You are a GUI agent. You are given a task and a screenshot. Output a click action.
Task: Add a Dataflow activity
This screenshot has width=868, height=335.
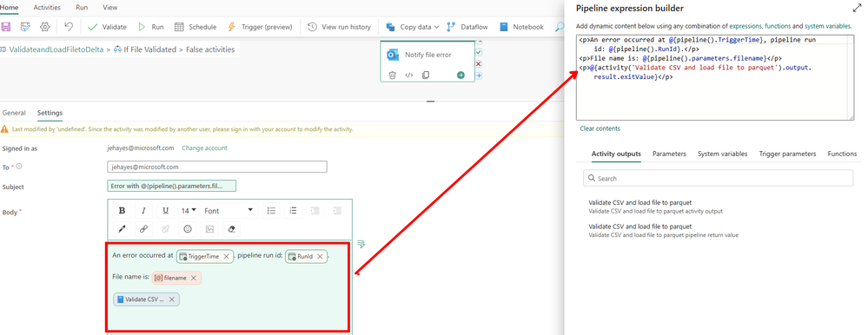(467, 27)
